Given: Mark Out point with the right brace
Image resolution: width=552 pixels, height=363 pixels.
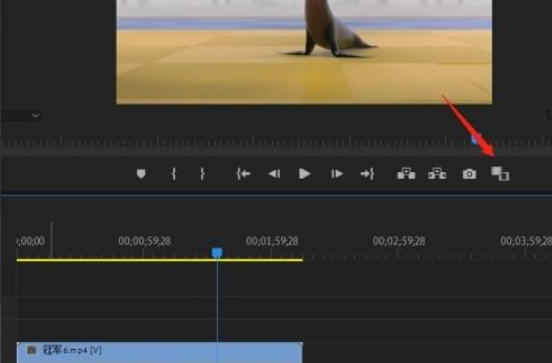Looking at the screenshot, I should pyautogui.click(x=202, y=174).
